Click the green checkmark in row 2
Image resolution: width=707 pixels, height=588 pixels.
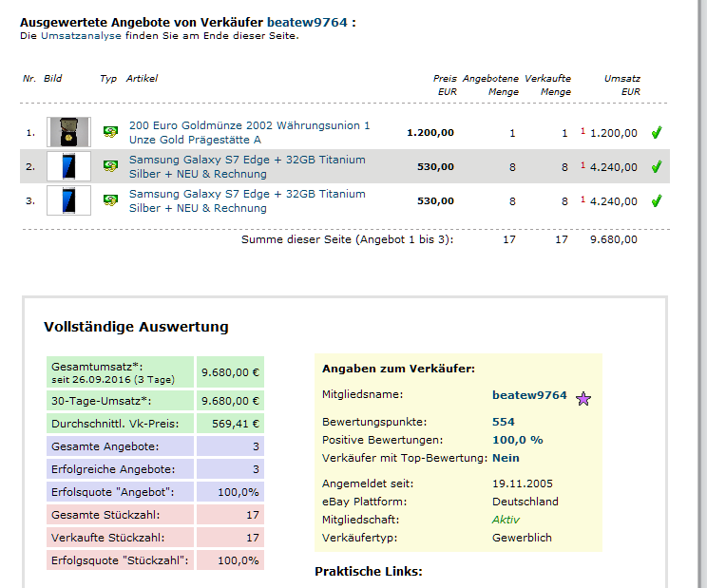tap(657, 167)
